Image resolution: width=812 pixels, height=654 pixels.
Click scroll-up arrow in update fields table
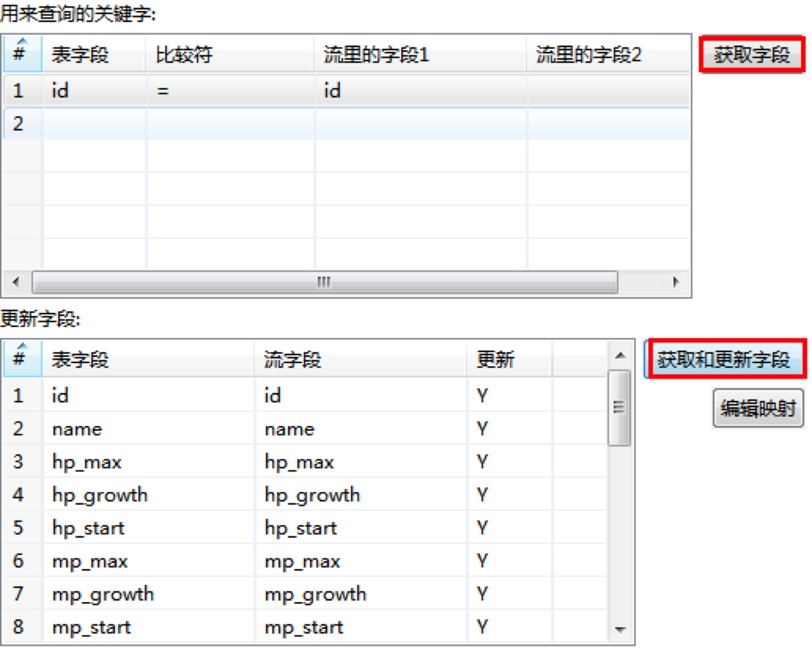click(620, 356)
